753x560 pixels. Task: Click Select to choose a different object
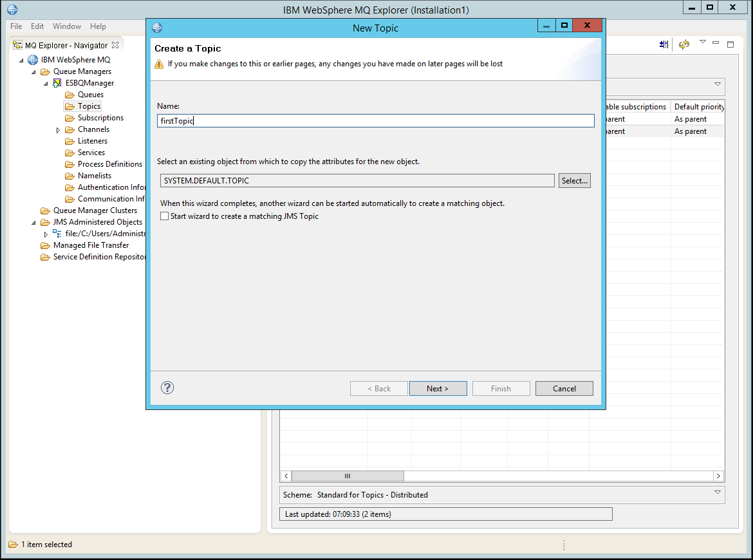point(574,180)
